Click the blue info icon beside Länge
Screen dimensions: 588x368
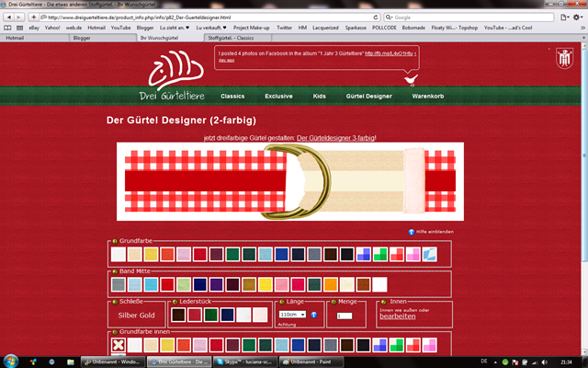click(x=314, y=315)
